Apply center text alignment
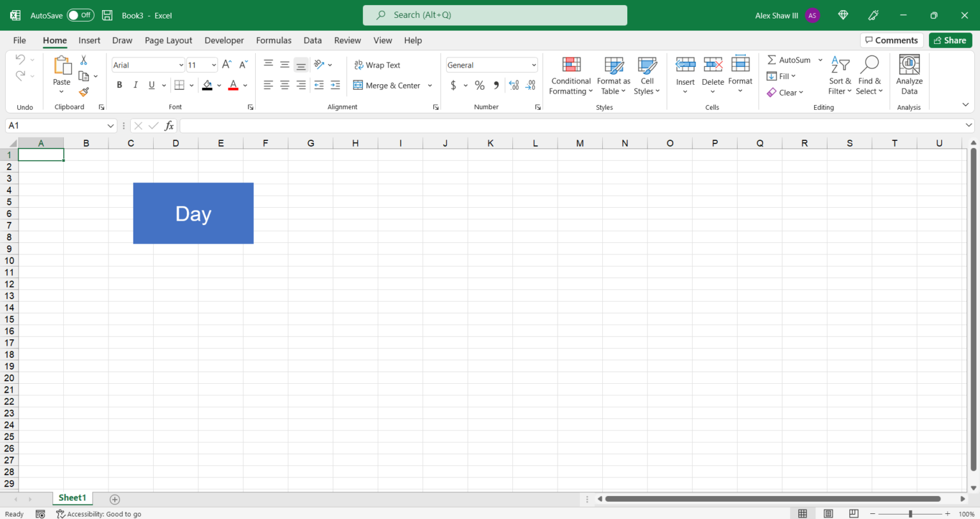The image size is (980, 519). click(284, 85)
